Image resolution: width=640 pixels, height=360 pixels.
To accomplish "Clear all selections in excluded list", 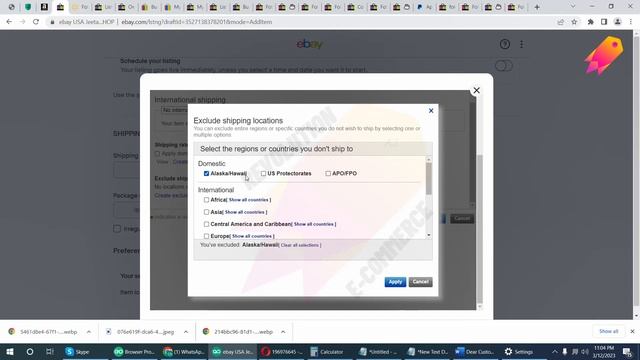I will 300,245.
